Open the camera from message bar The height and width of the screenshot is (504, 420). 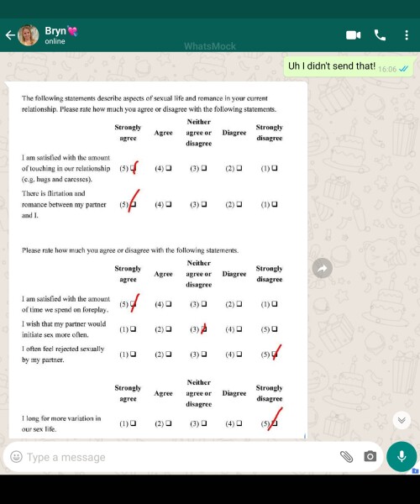(x=370, y=456)
